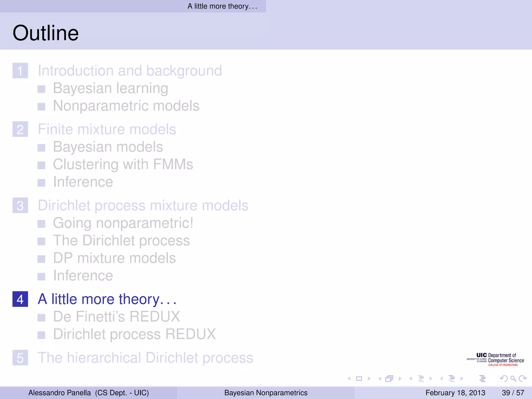The image size is (532, 399).
Task: Click the faded number 5 section box
Action: 20,358
